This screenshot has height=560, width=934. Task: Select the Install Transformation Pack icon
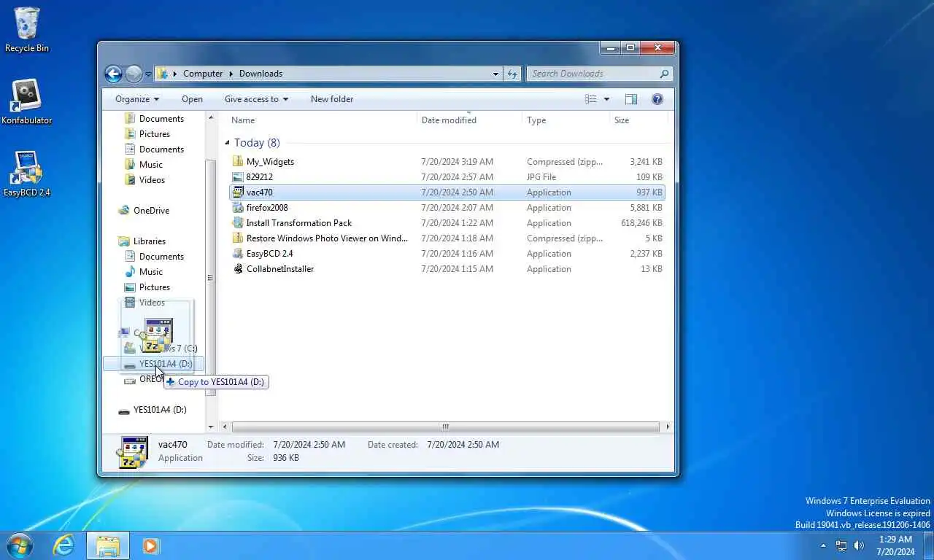click(237, 223)
